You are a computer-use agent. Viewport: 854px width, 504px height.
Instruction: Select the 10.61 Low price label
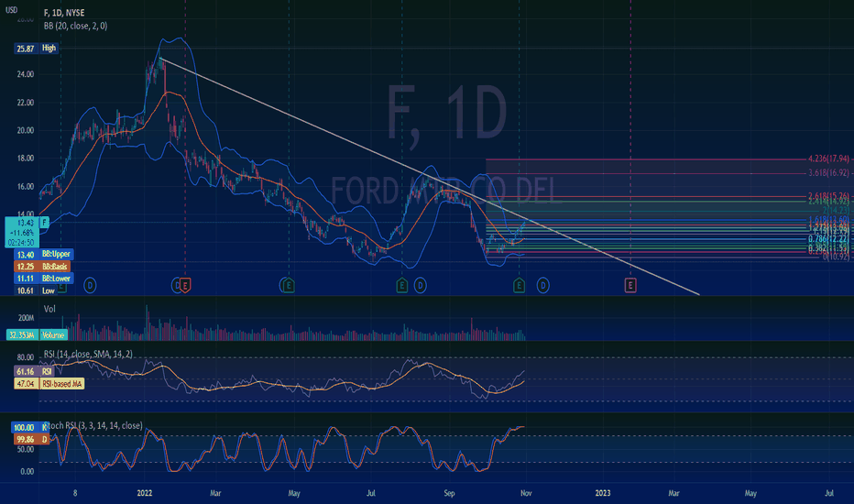[x=36, y=290]
